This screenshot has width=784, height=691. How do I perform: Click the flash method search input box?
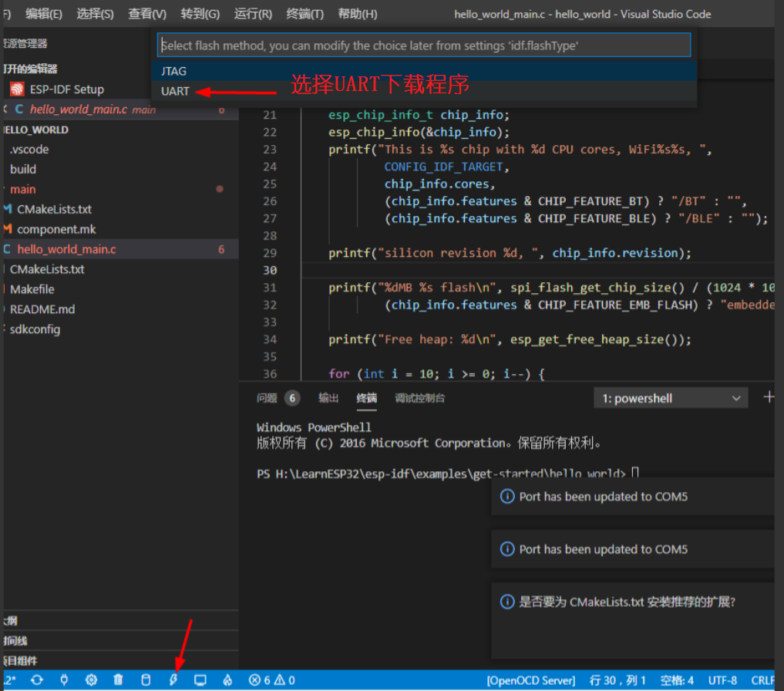pos(424,46)
